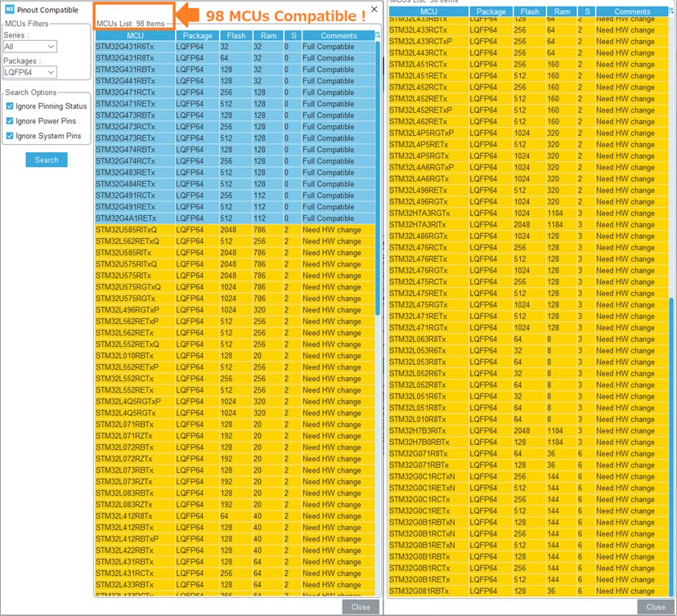Viewport: 677px width, 616px height.
Task: Pick the STM32L422RBTx entry
Action: point(235,551)
